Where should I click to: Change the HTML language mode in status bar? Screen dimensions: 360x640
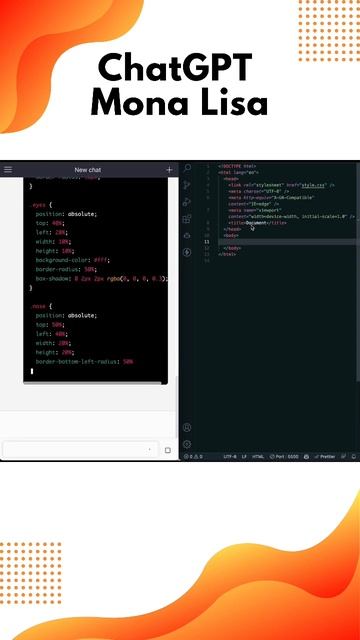click(258, 457)
